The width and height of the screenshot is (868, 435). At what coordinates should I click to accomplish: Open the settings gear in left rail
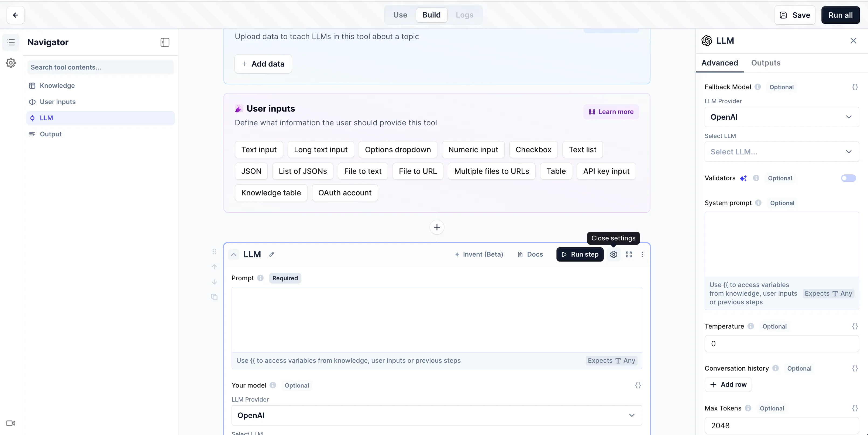tap(11, 63)
